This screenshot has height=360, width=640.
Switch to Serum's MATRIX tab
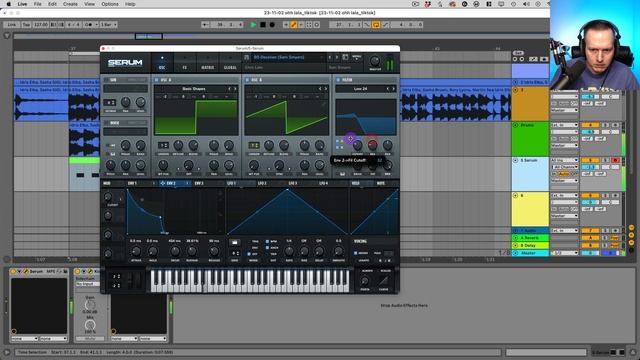coord(207,63)
